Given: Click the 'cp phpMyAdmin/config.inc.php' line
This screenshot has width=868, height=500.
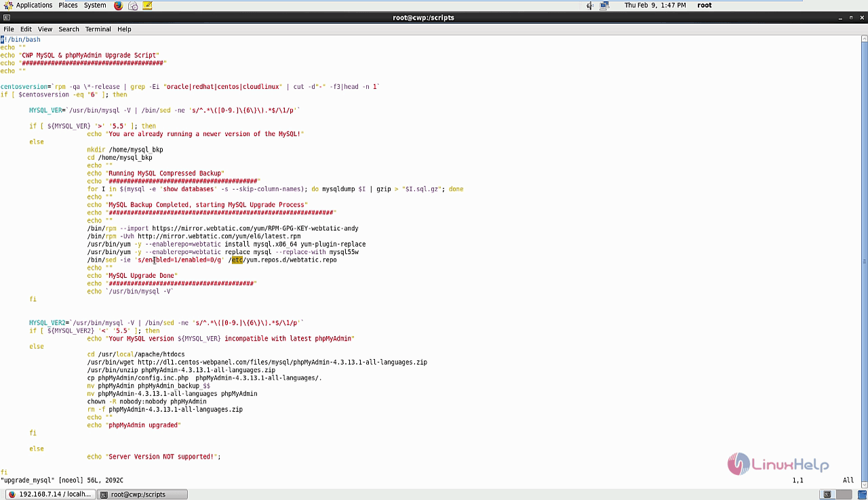Looking at the screenshot, I should point(204,378).
